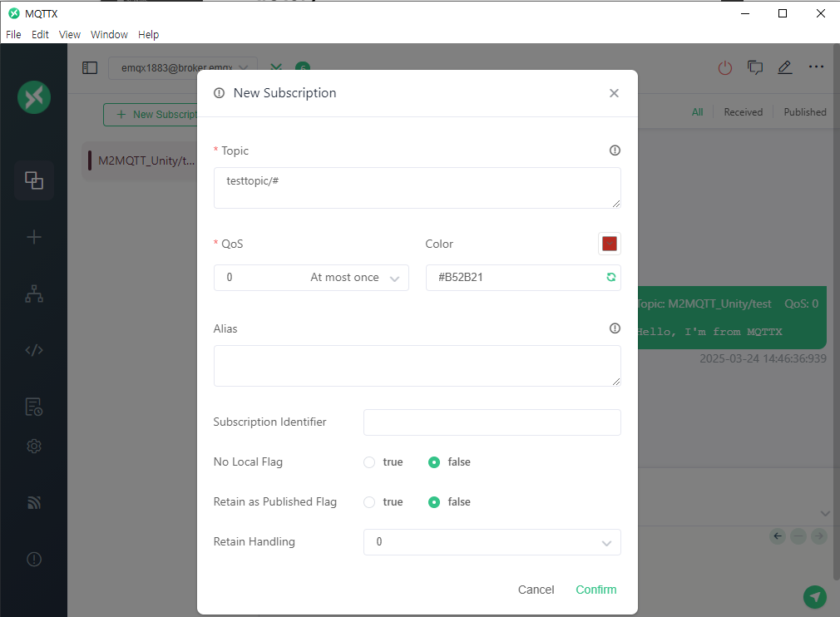Open the Viewer tree icon in sidebar
Screen dimensions: 840x617
34,294
